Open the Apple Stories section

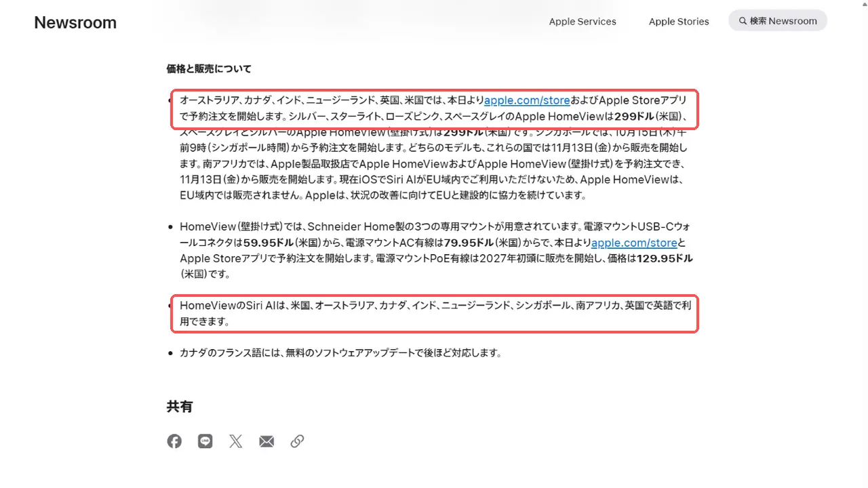[679, 22]
